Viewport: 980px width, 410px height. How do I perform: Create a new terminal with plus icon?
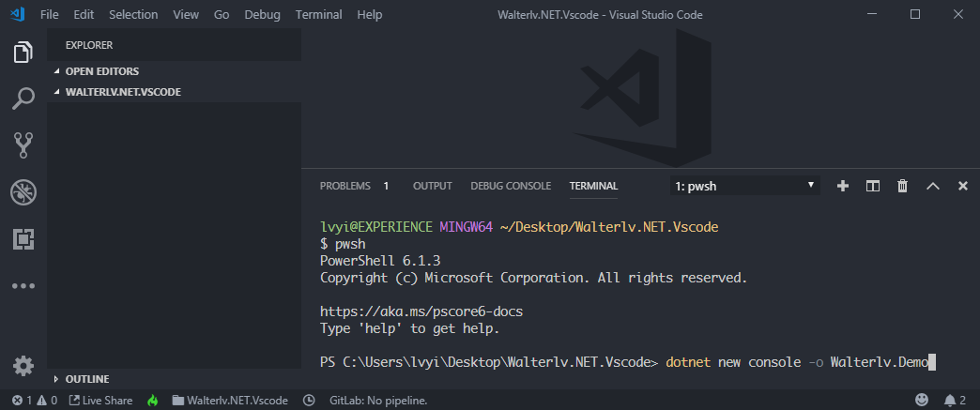[x=842, y=186]
